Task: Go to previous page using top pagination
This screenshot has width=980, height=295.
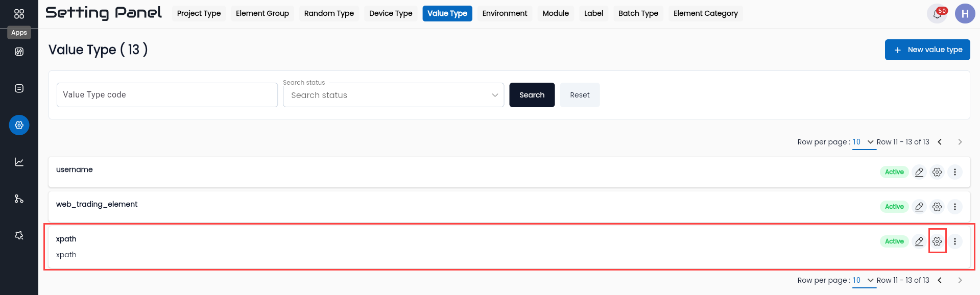Action: 940,142
